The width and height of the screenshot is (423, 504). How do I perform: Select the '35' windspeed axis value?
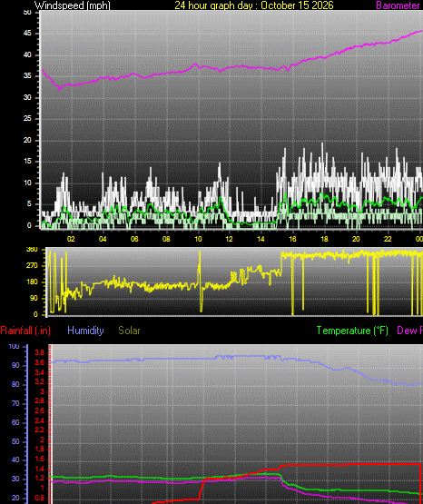27,76
